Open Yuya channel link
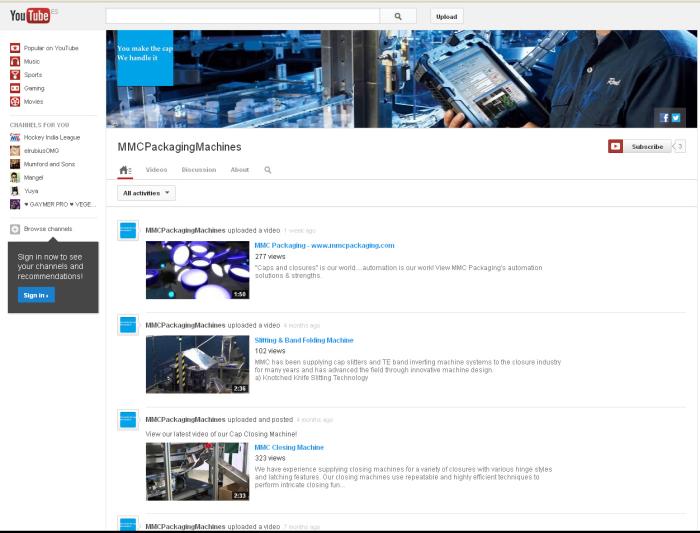Viewport: 700px width, 533px height. coord(31,191)
